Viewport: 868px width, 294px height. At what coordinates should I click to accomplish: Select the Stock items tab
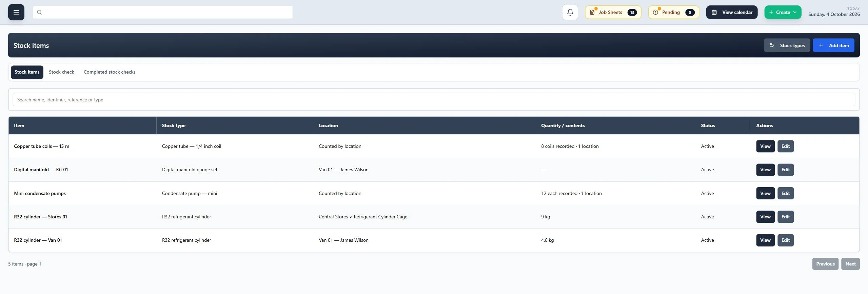[x=27, y=72]
